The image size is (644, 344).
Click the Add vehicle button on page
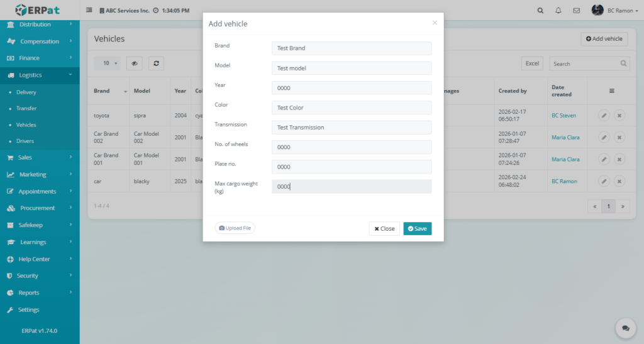[604, 38]
